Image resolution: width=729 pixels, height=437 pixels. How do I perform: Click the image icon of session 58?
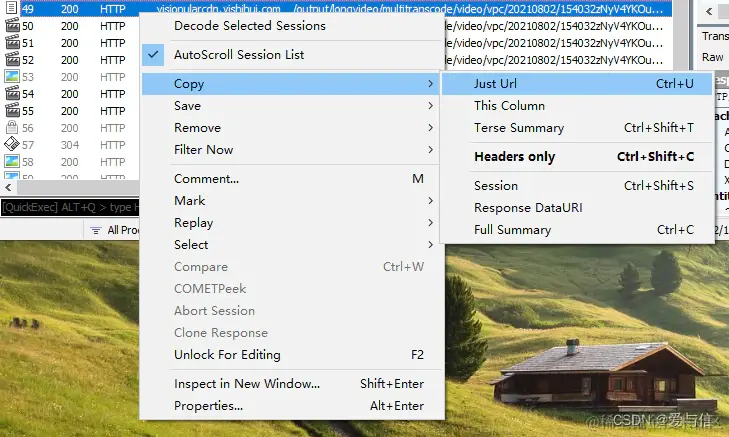12,161
